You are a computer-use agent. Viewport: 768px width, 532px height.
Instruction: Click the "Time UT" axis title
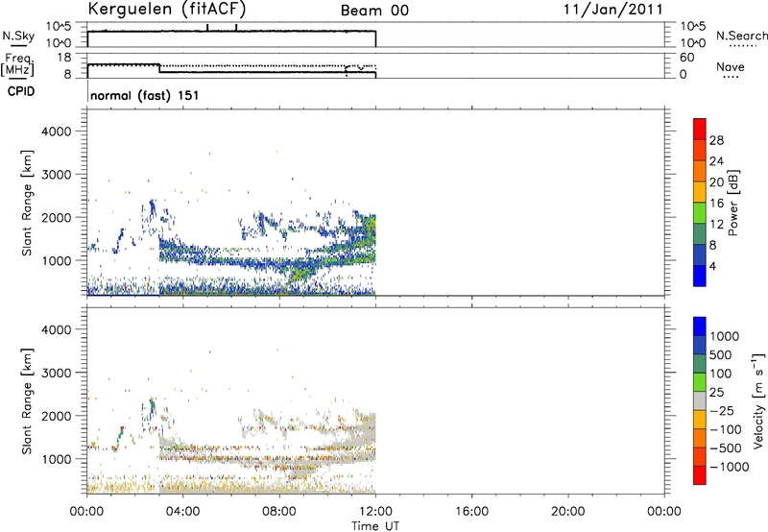(x=375, y=525)
